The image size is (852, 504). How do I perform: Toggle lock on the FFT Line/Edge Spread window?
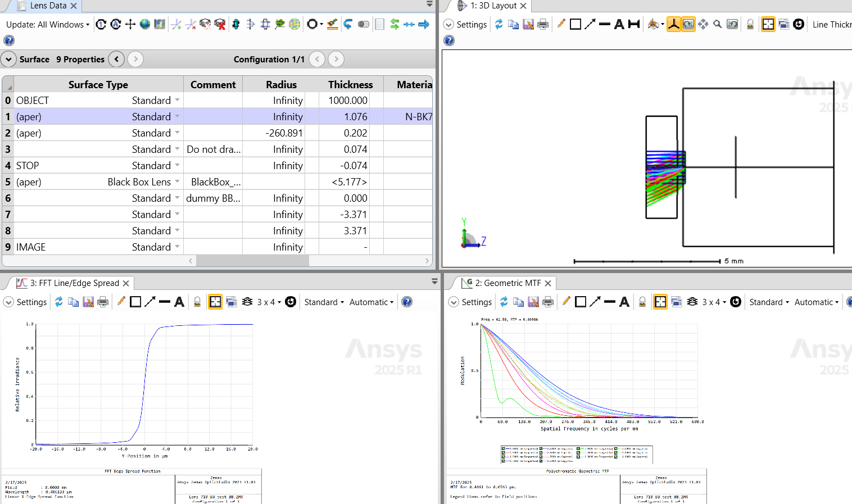[x=197, y=302]
